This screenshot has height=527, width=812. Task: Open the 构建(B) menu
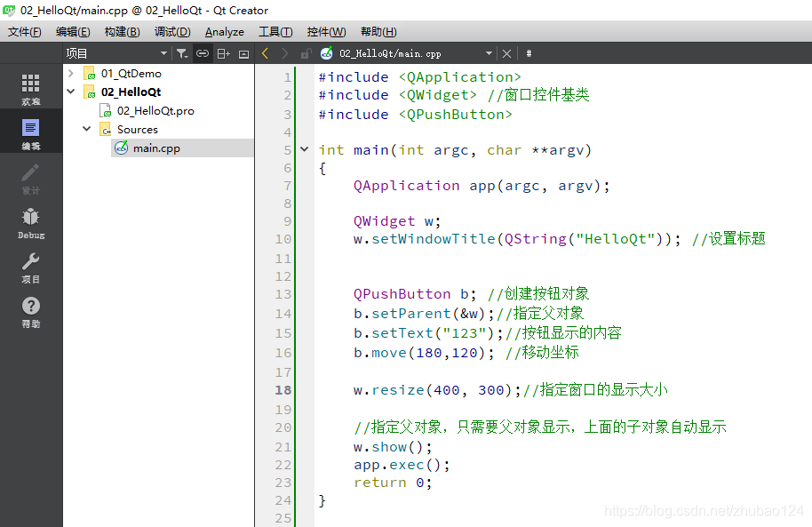click(123, 32)
